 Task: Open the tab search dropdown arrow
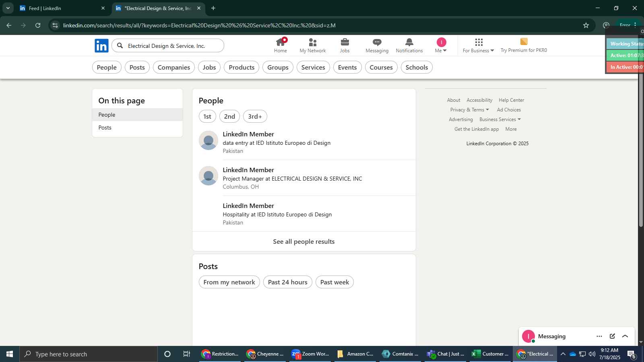pyautogui.click(x=8, y=8)
